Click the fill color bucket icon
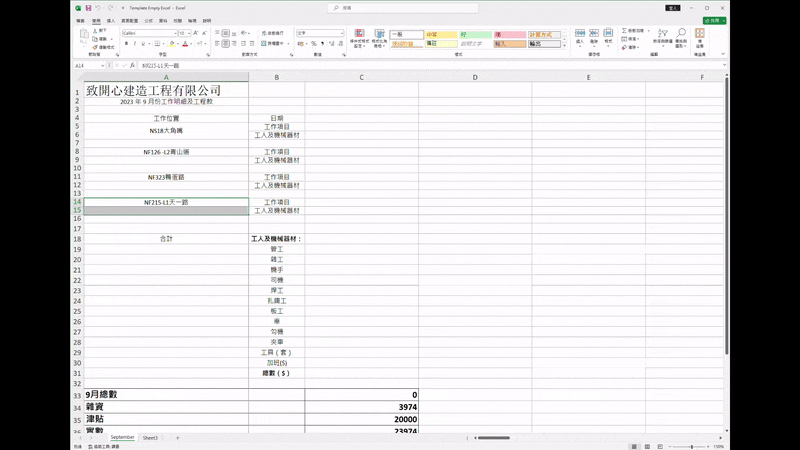The image size is (800, 450). click(172, 44)
